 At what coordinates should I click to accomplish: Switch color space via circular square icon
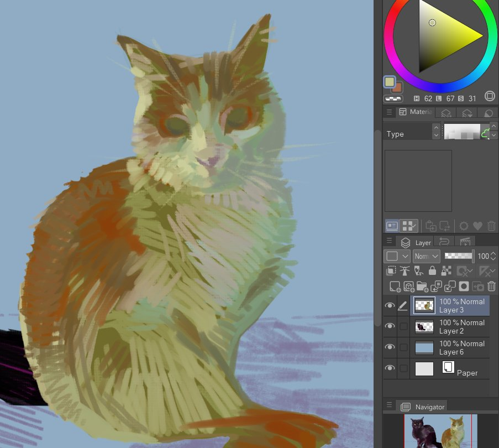pos(490,96)
